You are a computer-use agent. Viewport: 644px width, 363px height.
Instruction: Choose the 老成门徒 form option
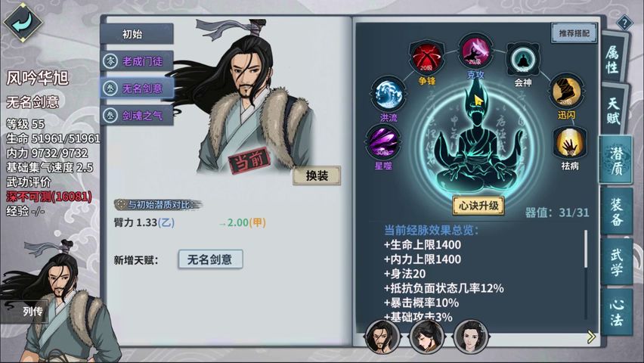137,61
